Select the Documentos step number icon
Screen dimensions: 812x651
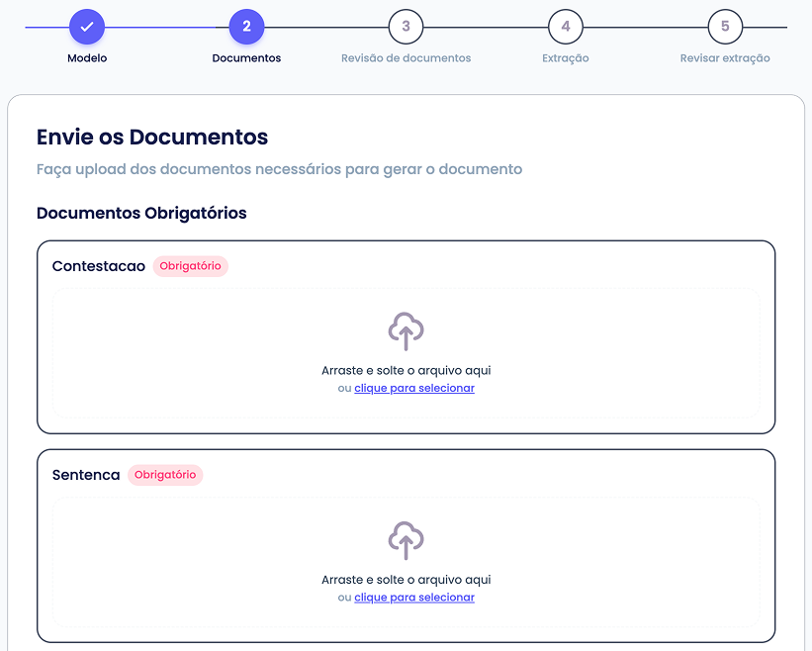tap(246, 27)
